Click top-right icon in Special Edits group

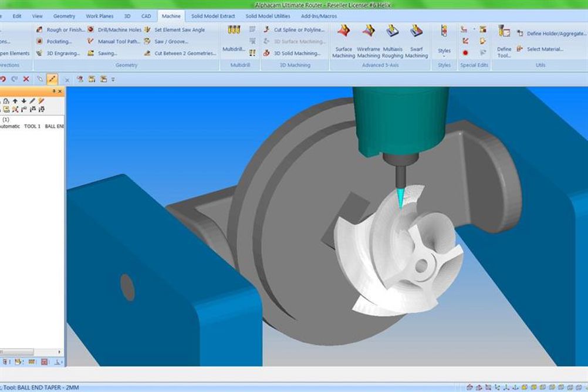click(x=482, y=29)
